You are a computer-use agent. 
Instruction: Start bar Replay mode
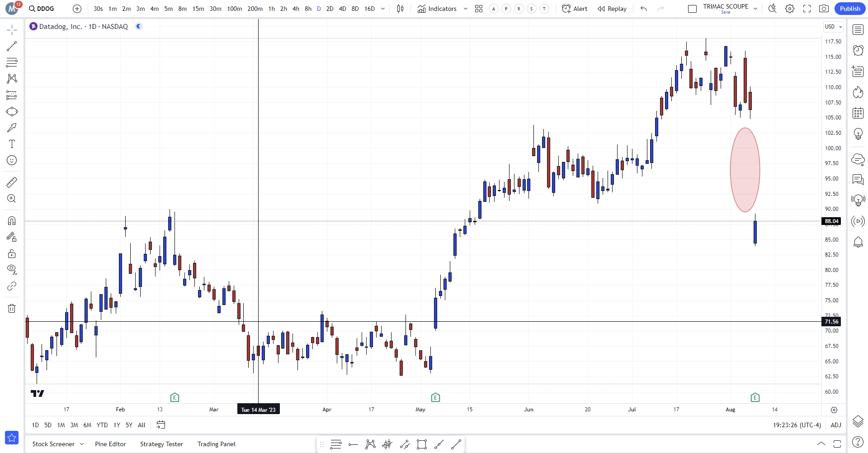click(x=612, y=9)
